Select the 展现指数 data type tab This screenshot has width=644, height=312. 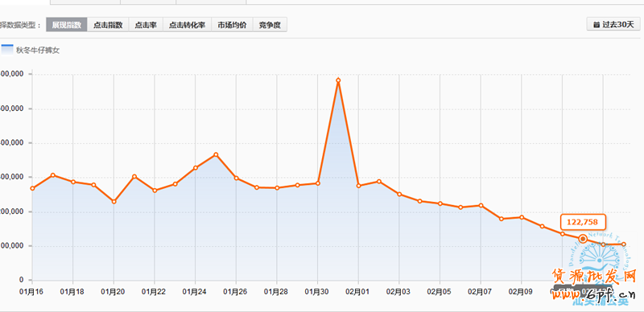pos(67,25)
